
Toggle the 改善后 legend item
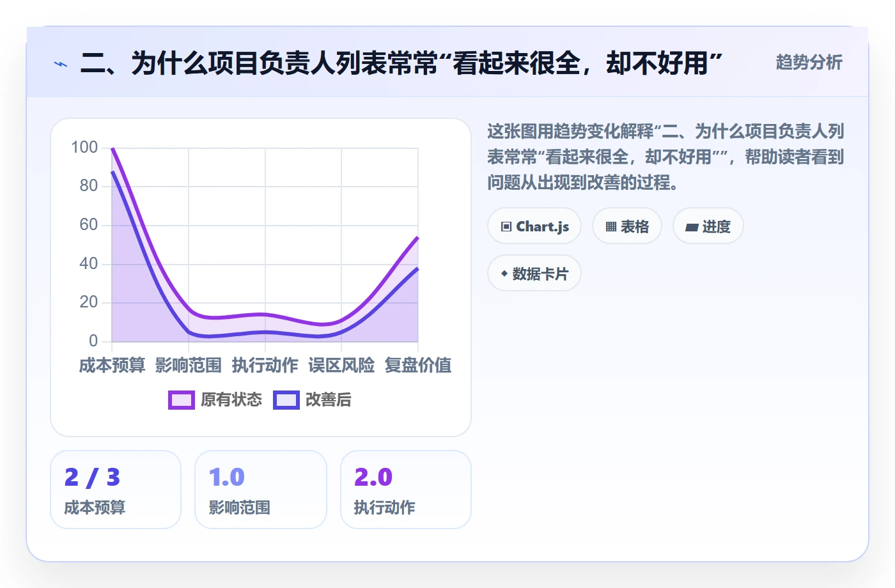(x=313, y=399)
